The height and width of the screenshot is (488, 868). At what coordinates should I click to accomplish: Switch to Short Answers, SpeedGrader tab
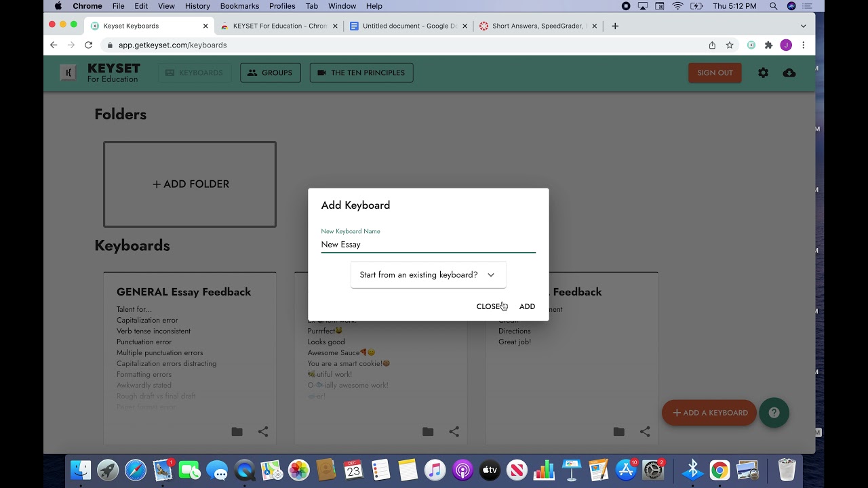(x=539, y=26)
